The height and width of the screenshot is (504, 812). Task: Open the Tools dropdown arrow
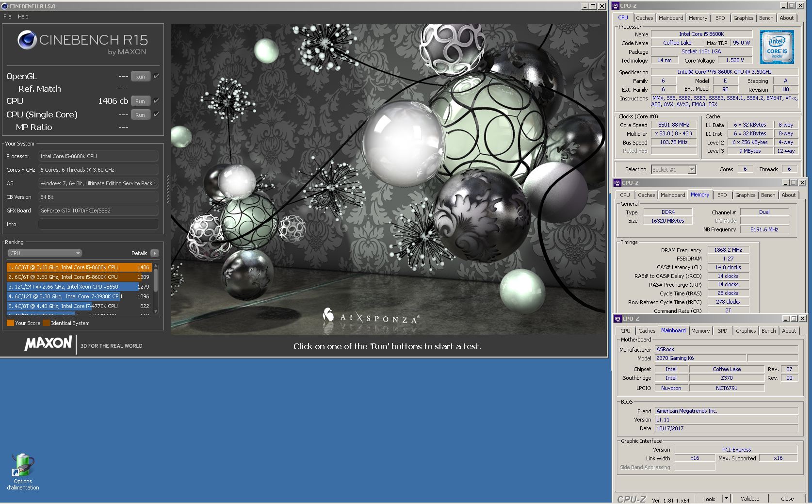[x=726, y=499]
